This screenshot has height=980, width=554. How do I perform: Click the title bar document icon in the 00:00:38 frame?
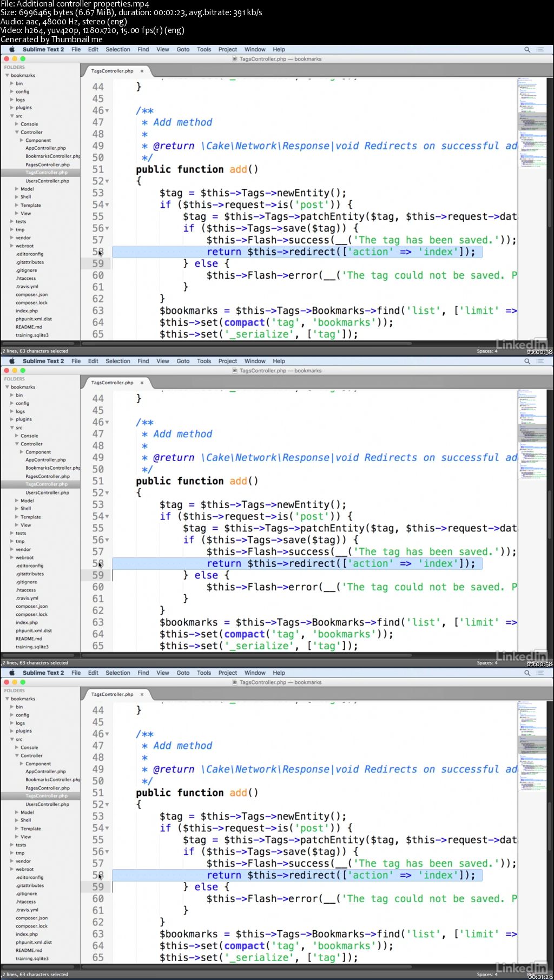pos(235,59)
